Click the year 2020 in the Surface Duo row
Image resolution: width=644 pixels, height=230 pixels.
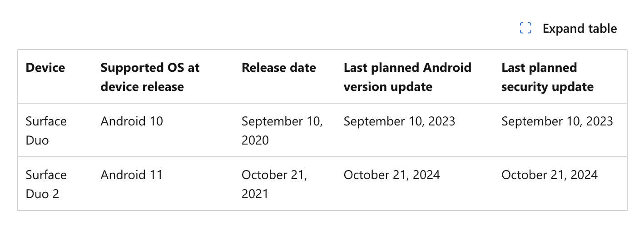pos(255,140)
